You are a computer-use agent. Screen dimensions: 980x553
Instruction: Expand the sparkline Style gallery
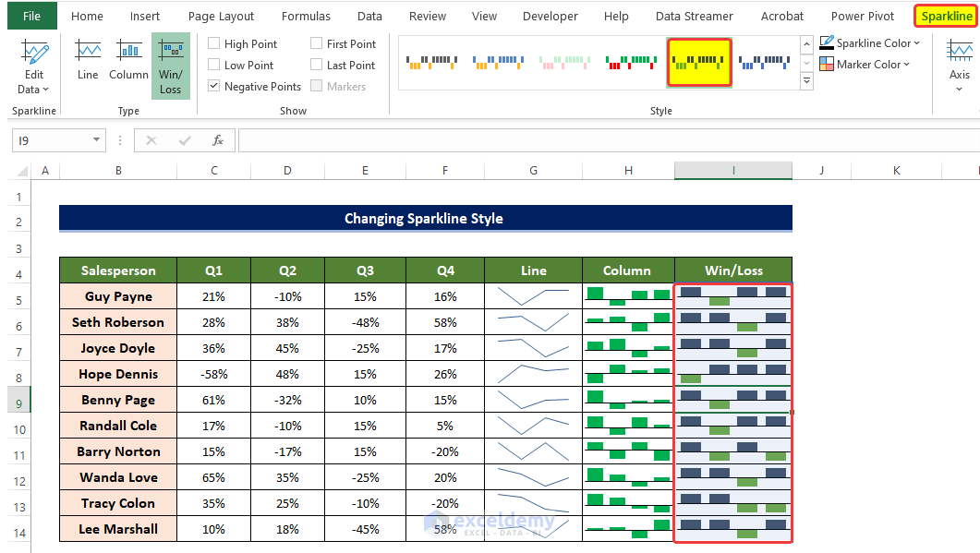point(806,81)
